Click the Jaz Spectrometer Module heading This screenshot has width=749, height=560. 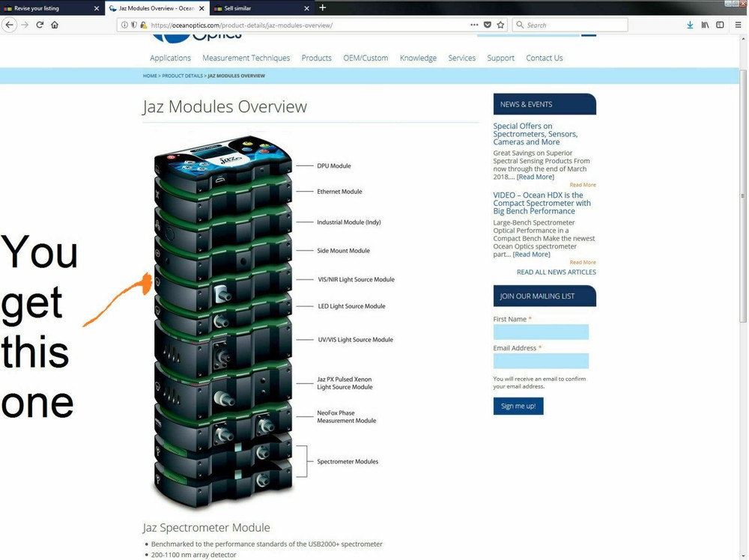click(207, 527)
